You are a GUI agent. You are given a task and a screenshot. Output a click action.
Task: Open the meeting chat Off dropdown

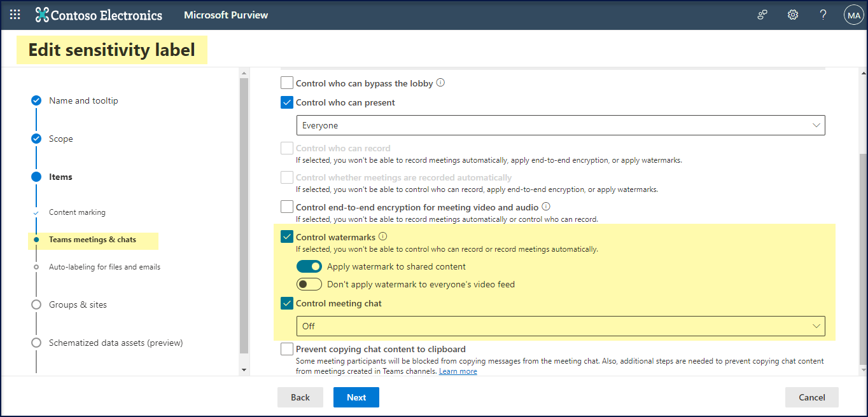(x=560, y=326)
